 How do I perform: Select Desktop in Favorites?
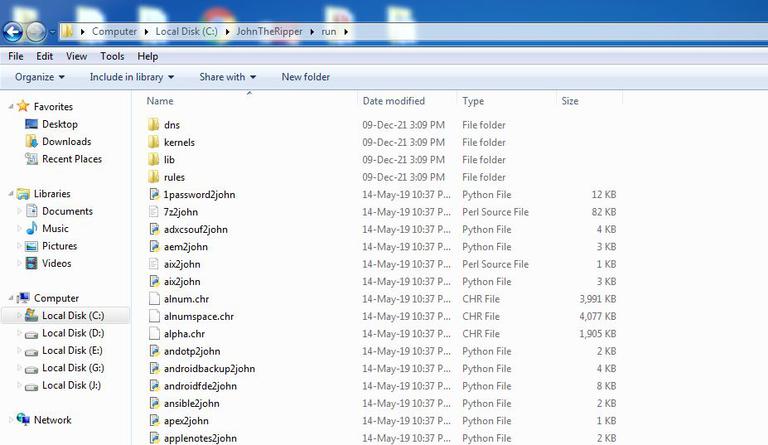tap(60, 124)
